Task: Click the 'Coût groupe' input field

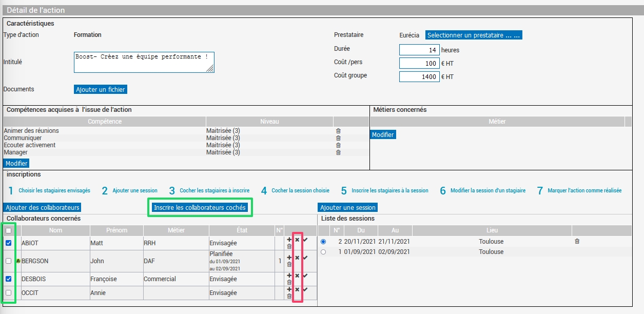Action: [x=419, y=77]
